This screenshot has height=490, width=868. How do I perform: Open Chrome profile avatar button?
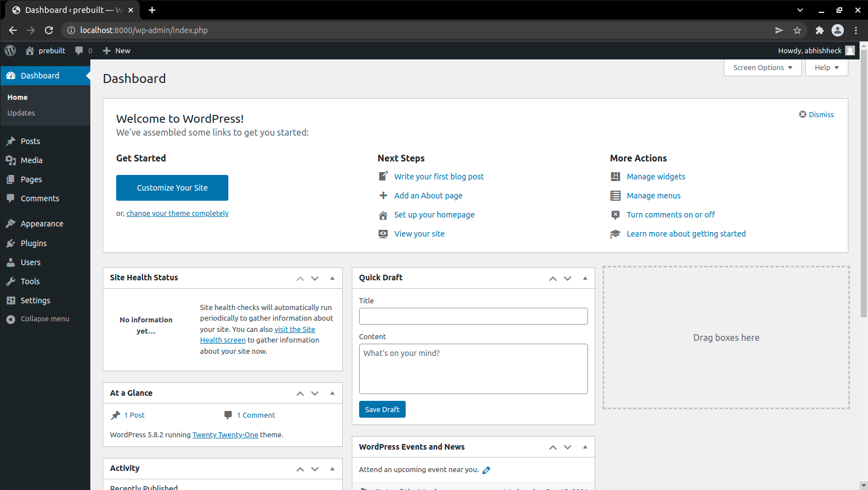(x=838, y=30)
